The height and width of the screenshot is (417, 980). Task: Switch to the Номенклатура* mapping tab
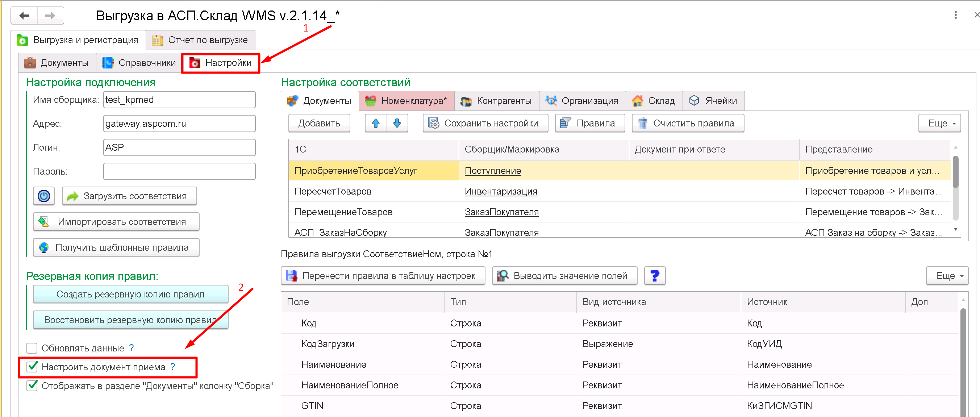pyautogui.click(x=406, y=101)
